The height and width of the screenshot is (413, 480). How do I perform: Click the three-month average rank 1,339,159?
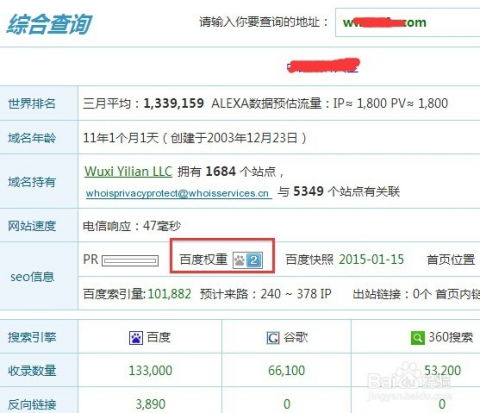click(174, 103)
